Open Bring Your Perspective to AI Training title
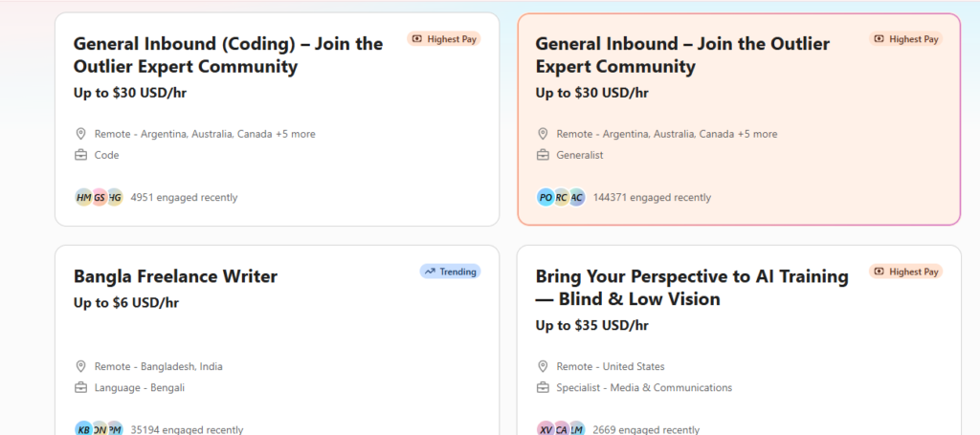This screenshot has height=435, width=980. click(x=692, y=288)
